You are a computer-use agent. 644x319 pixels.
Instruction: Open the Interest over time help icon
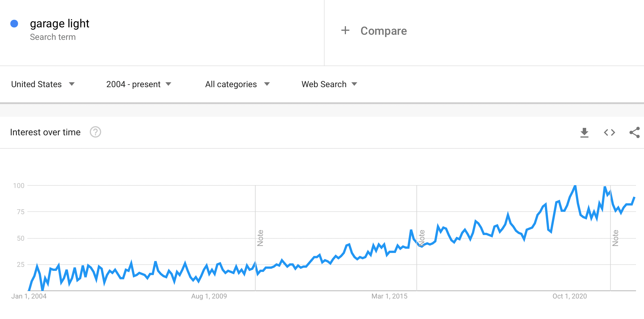[x=95, y=132]
